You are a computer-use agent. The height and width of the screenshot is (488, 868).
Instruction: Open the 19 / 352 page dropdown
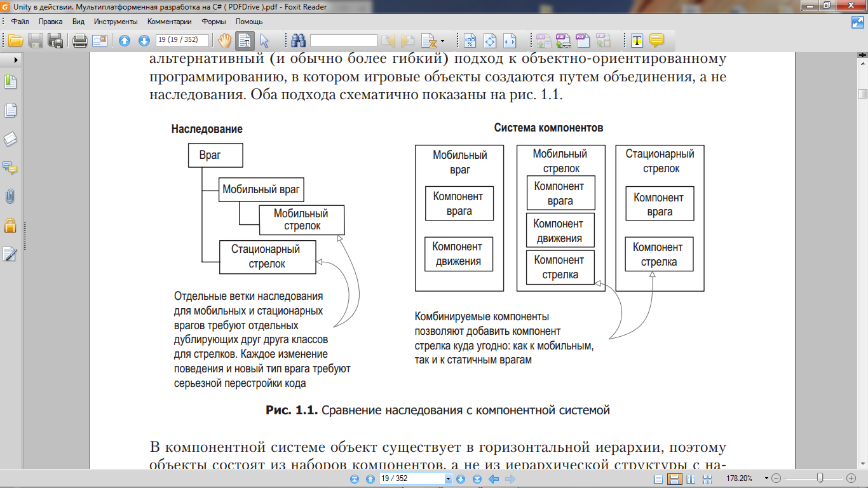[x=448, y=478]
